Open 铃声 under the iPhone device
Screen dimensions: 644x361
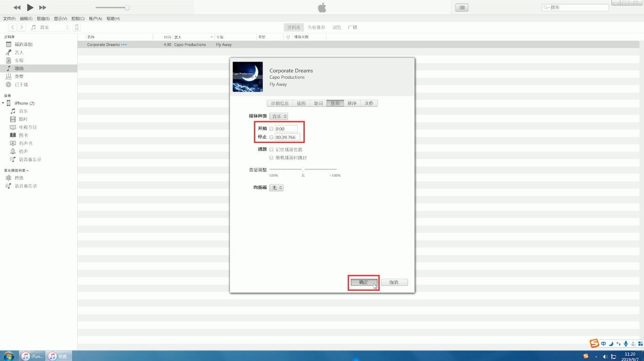pyautogui.click(x=23, y=151)
